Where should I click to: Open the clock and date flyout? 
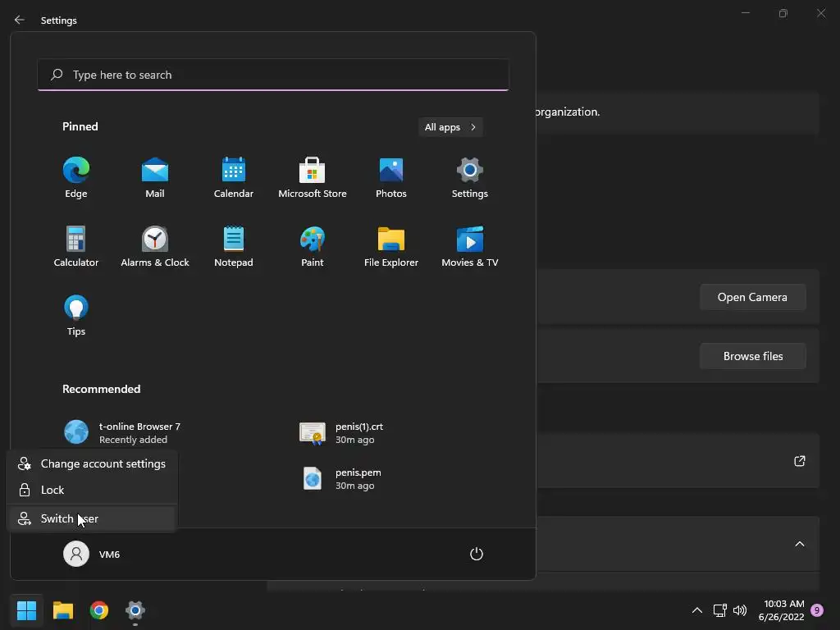pos(781,610)
